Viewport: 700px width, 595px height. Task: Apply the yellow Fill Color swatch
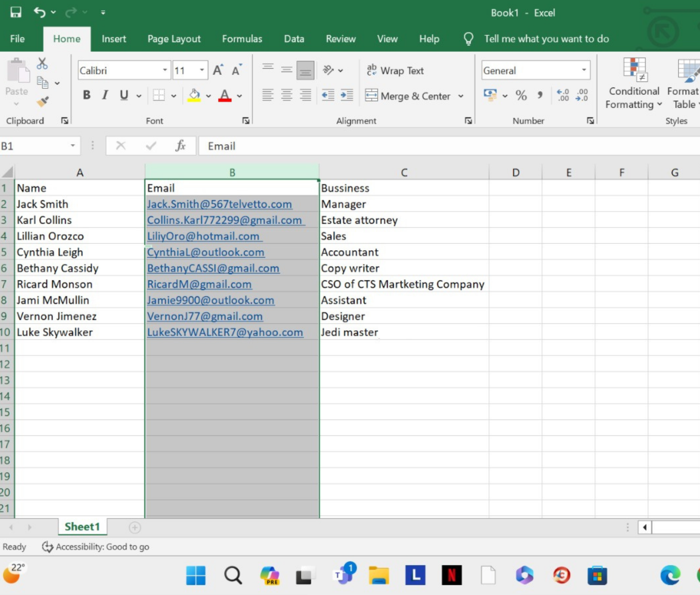pos(194,96)
